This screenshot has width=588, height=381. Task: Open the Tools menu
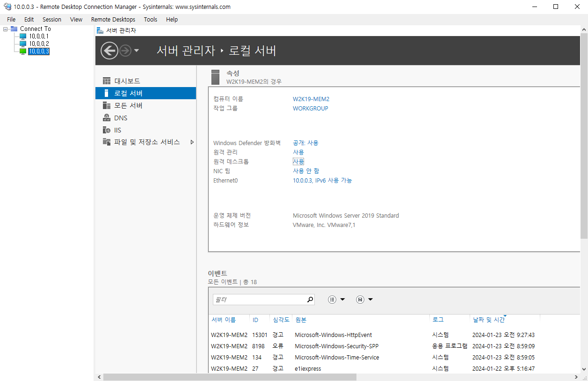[x=151, y=19]
